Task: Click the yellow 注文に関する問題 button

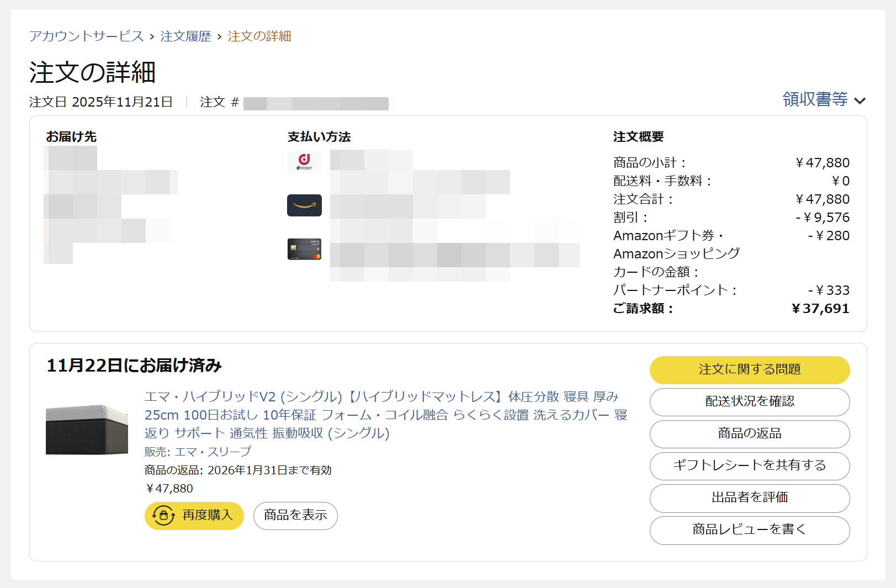Action: click(x=749, y=370)
